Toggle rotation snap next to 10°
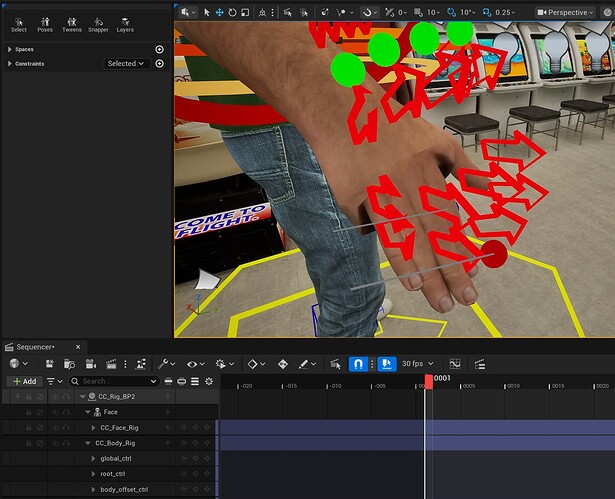Image resolution: width=615 pixels, height=499 pixels. point(452,13)
